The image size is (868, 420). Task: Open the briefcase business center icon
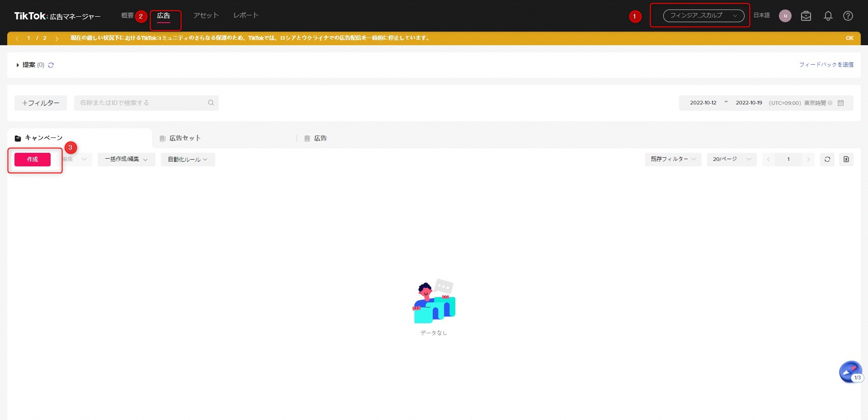[806, 16]
